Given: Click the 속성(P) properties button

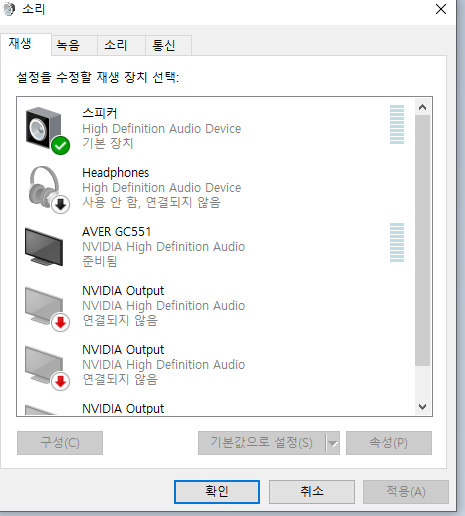Looking at the screenshot, I should (389, 443).
